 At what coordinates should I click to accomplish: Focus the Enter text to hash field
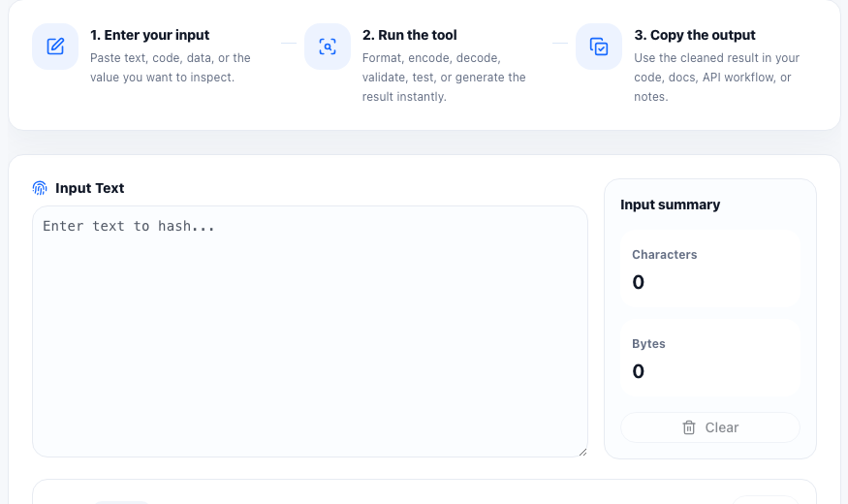coord(310,331)
